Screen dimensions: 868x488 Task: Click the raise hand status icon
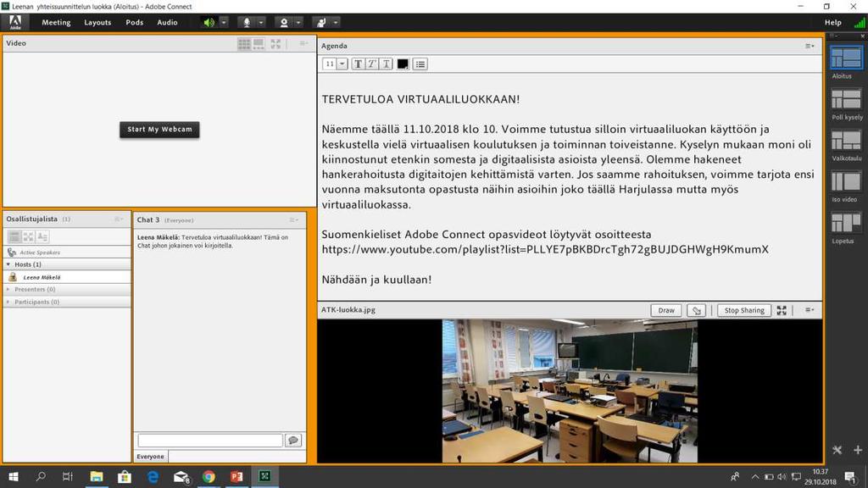pos(321,23)
